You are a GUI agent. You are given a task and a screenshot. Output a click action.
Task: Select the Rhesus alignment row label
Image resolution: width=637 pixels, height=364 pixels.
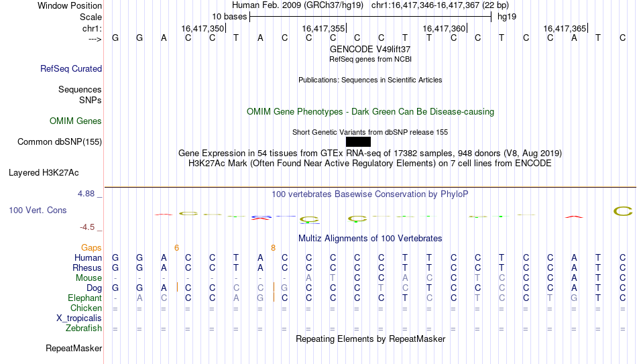click(x=87, y=267)
